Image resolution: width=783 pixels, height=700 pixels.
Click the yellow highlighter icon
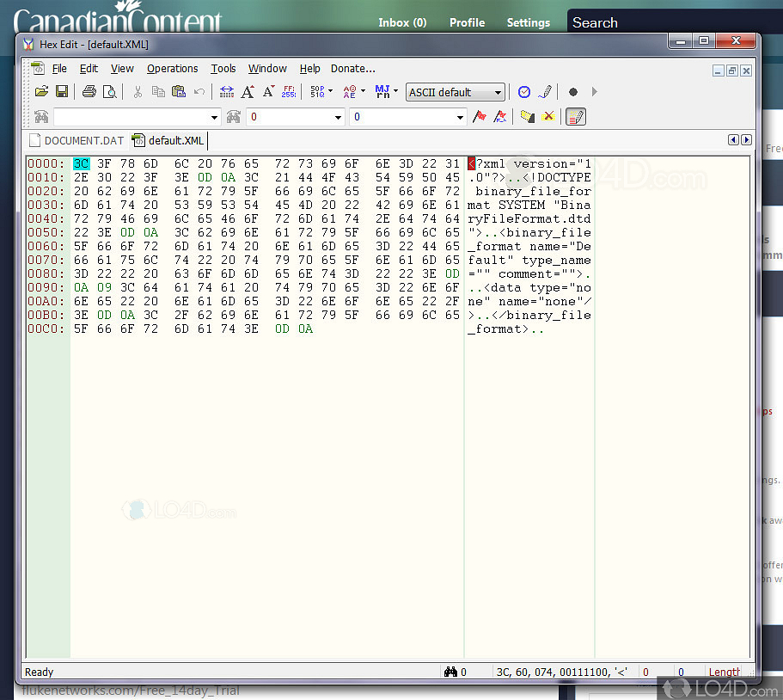click(528, 117)
